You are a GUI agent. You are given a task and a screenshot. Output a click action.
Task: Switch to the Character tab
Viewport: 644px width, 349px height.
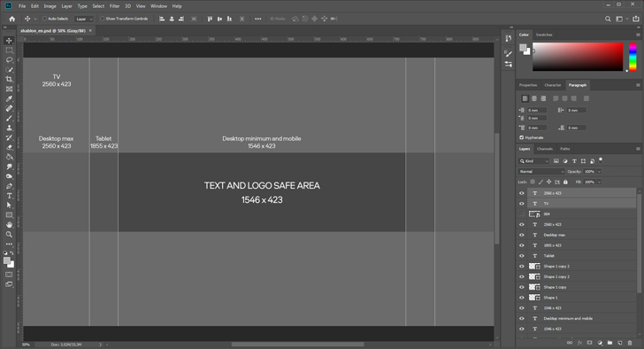(x=552, y=85)
